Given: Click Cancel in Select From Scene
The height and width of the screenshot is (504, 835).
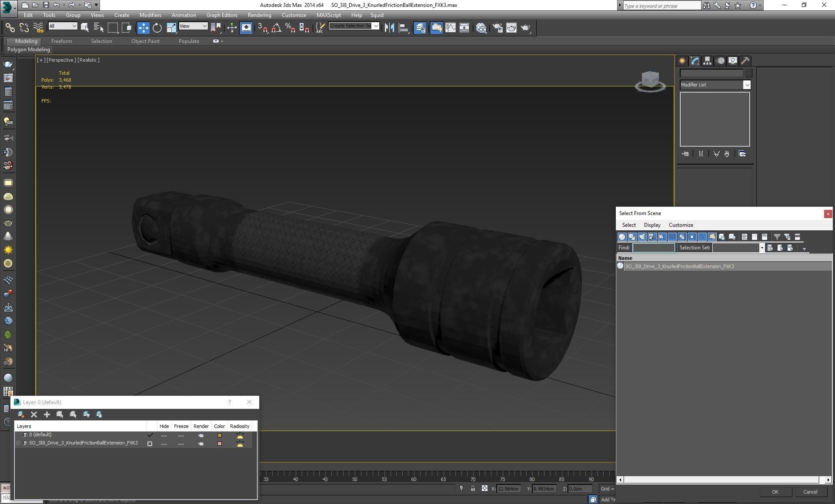Looking at the screenshot, I should [810, 492].
